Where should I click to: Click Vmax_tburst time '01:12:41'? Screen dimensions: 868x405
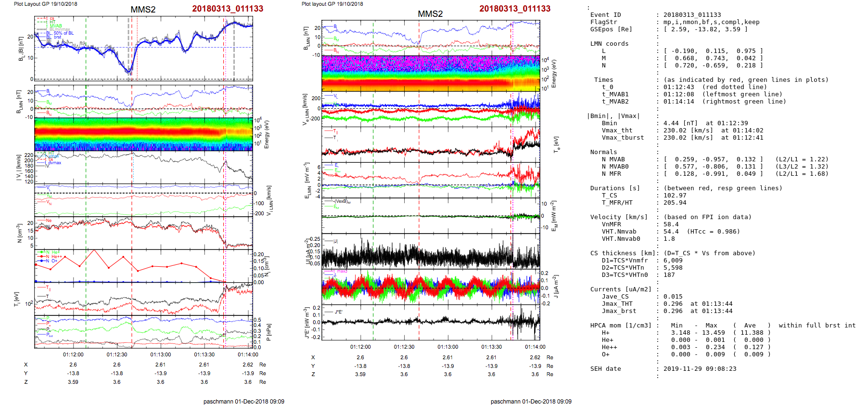[748, 138]
